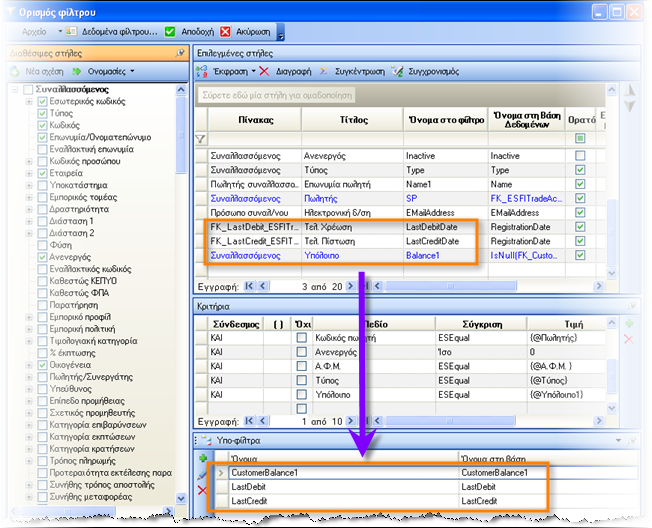Collapse the Συναλλασσόμενος tree root
The width and height of the screenshot is (652, 528).
point(15,89)
